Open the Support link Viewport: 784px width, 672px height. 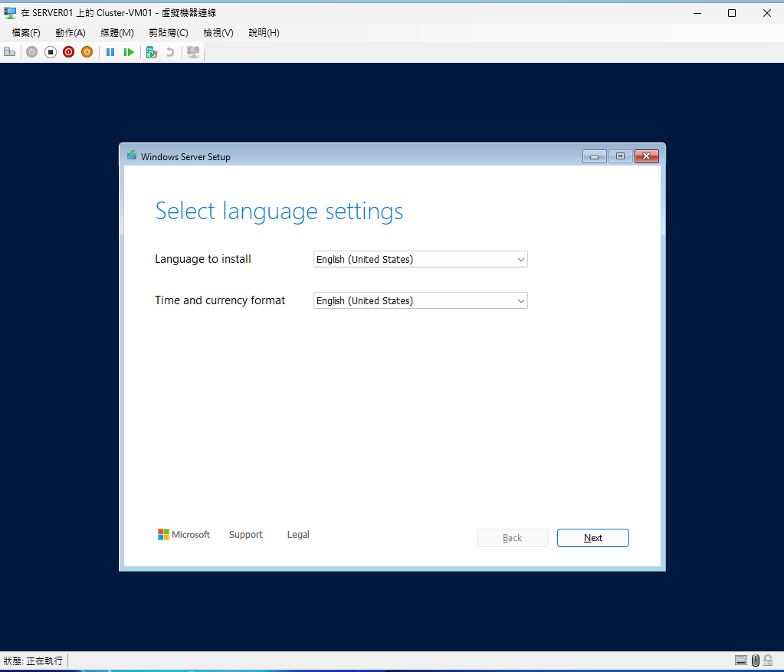click(245, 535)
